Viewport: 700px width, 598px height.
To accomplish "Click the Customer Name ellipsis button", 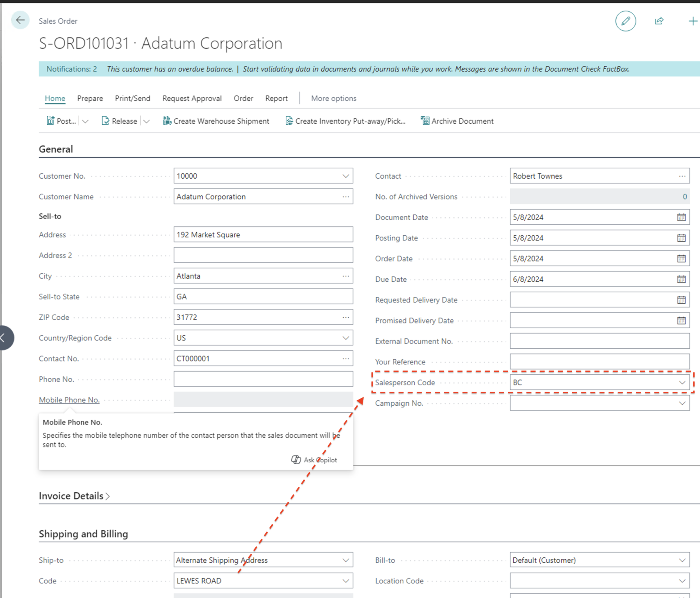I will [346, 196].
